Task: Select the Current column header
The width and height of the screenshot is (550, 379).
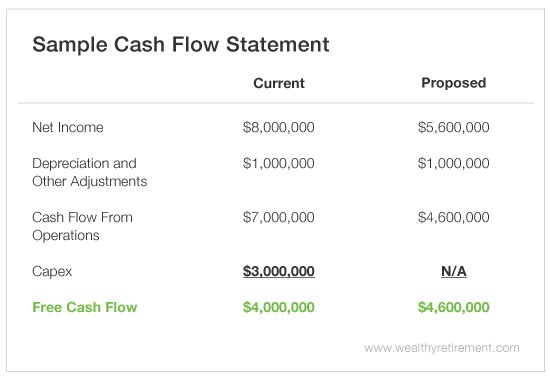Action: 279,83
